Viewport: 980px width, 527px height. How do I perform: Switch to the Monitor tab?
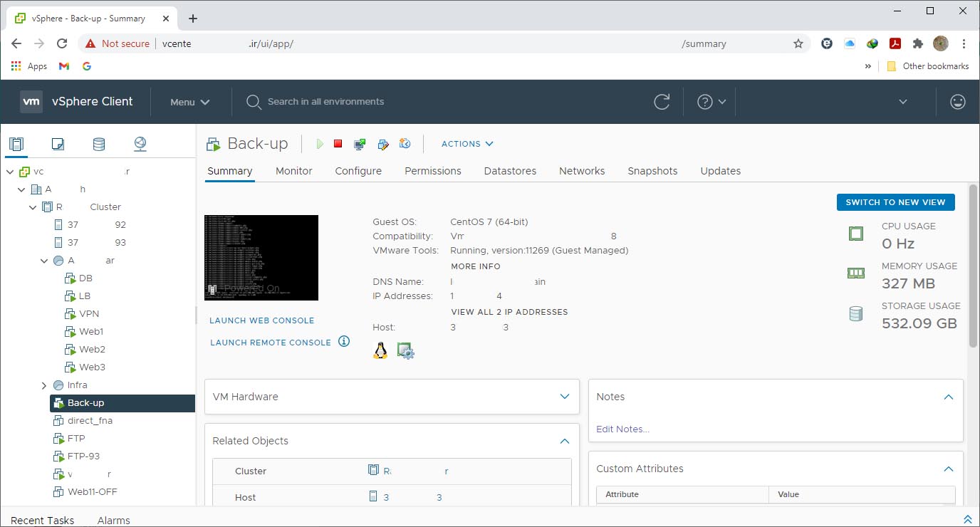pos(294,171)
